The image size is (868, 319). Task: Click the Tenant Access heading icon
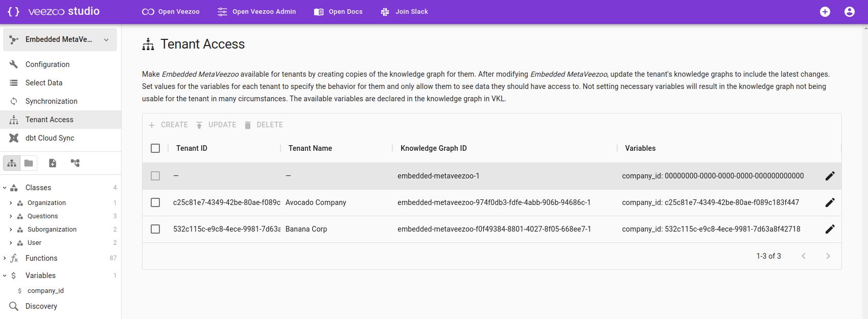pos(148,44)
